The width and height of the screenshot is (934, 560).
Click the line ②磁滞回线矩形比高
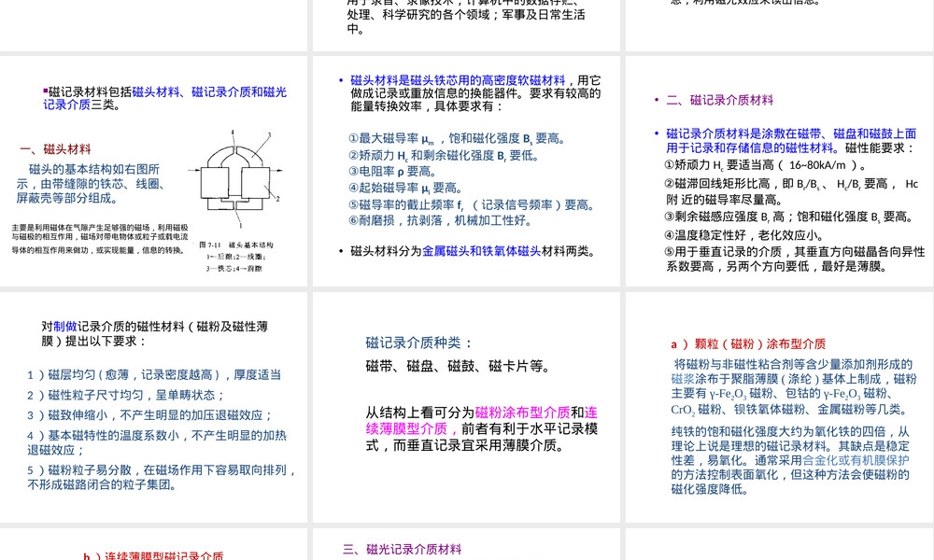click(x=792, y=191)
